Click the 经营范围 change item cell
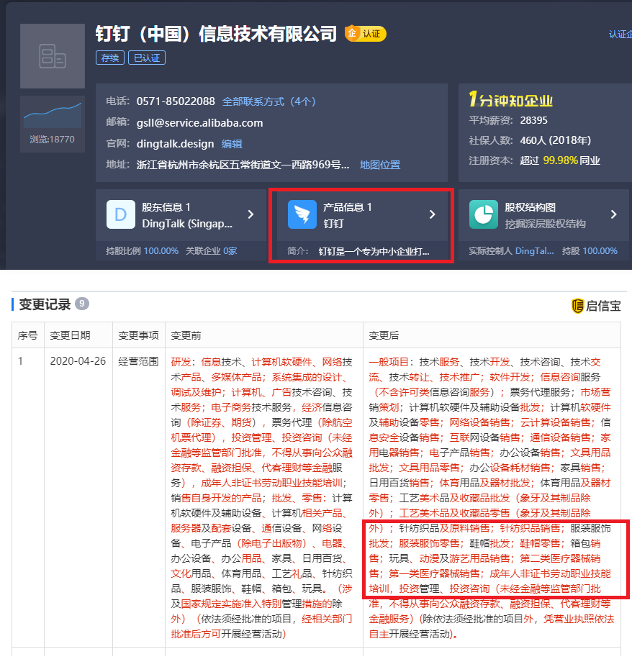 pyautogui.click(x=138, y=361)
